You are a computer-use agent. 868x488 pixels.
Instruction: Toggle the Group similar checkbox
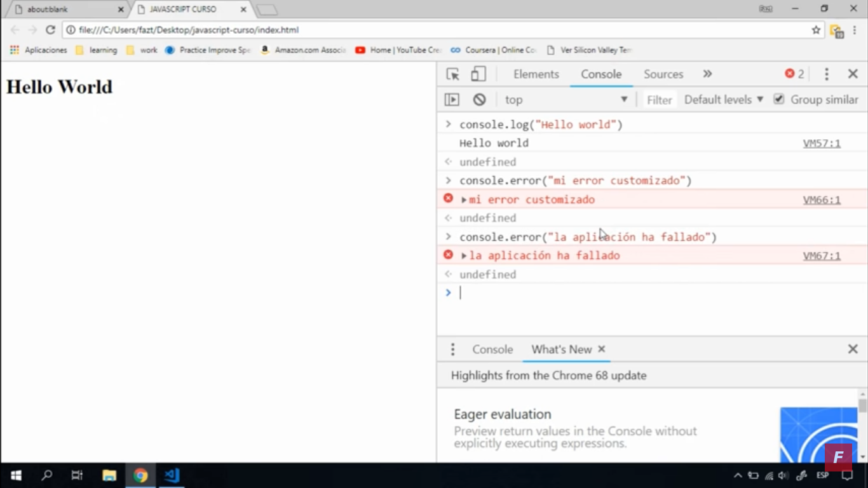click(x=778, y=99)
